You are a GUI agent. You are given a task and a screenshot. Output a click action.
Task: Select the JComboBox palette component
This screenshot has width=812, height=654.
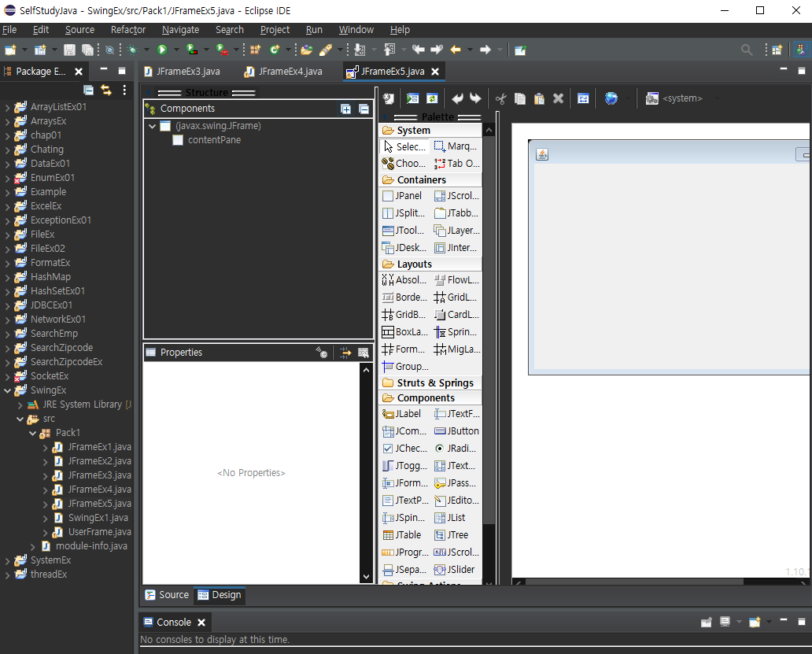pyautogui.click(x=404, y=430)
